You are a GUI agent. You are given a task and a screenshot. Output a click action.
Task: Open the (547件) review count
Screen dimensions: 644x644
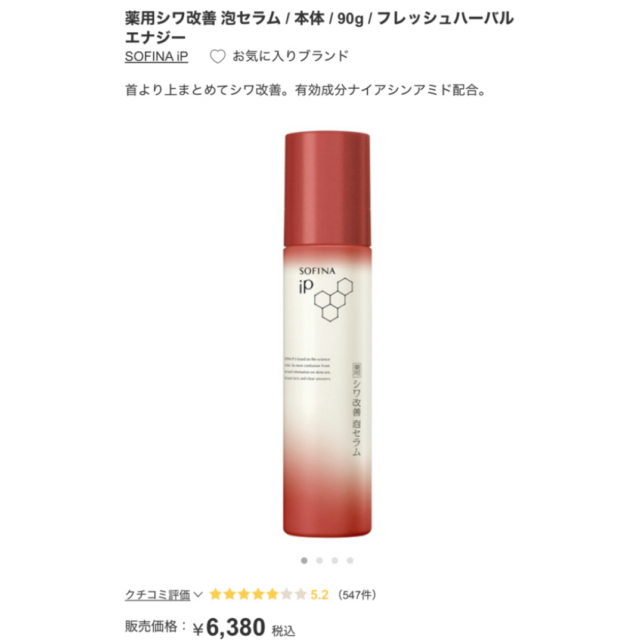pyautogui.click(x=357, y=595)
